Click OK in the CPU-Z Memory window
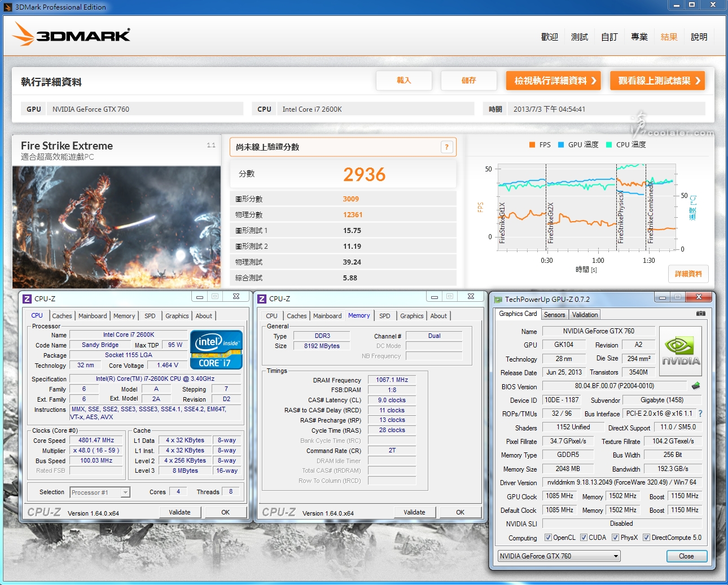 click(461, 512)
